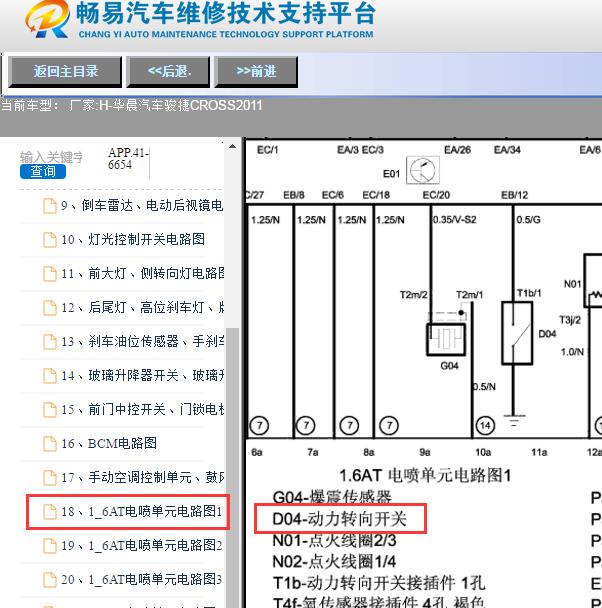The width and height of the screenshot is (602, 608).
Task: Open item 9 倒车雷达 circuit diagram
Action: point(141,206)
